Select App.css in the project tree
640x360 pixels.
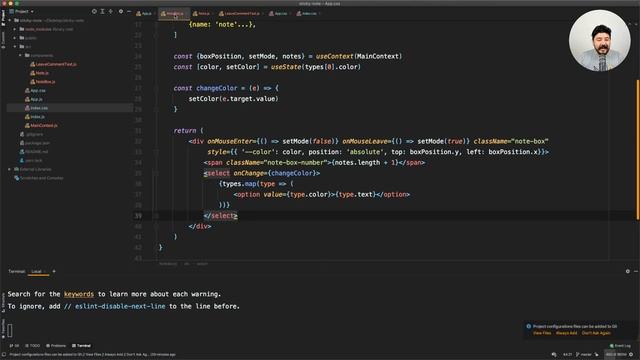tap(35, 90)
